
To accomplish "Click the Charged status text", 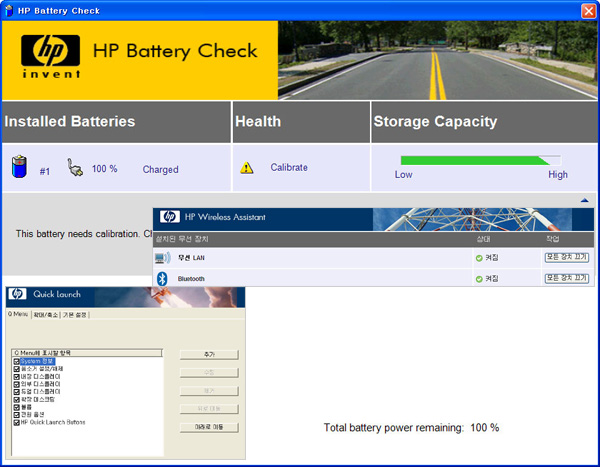I will [160, 169].
